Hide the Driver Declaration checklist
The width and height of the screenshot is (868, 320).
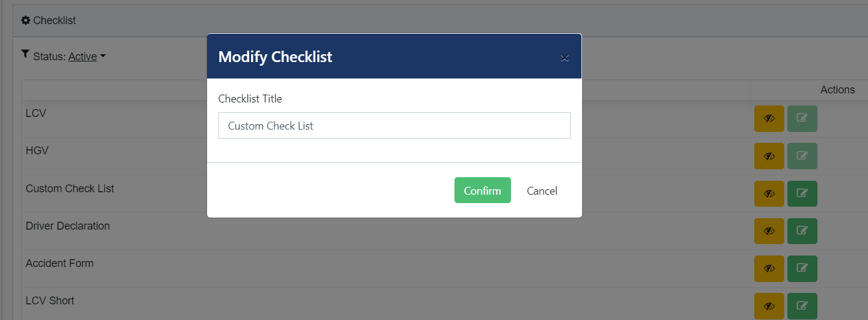[769, 231]
